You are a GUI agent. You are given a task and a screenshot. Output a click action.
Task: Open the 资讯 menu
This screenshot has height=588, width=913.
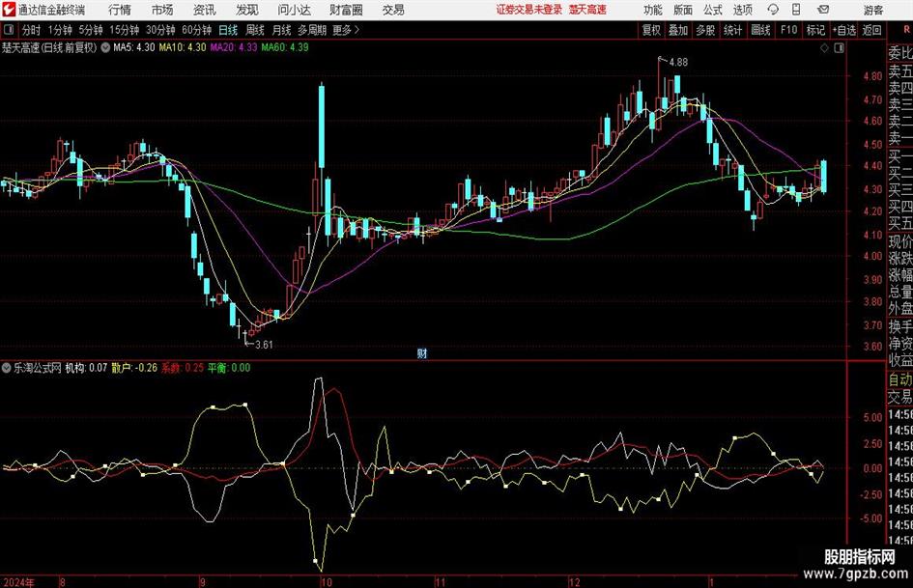point(205,10)
